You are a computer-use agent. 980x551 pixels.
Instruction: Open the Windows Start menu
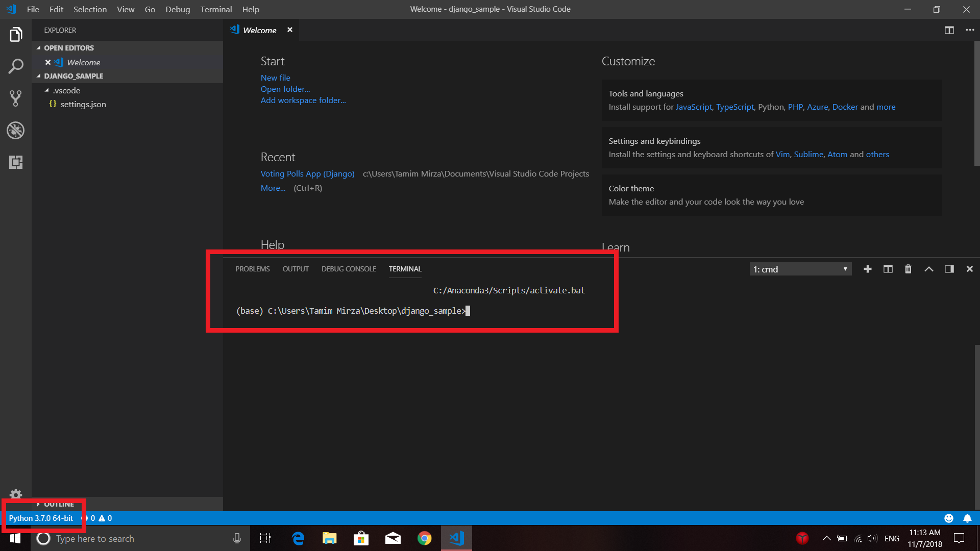tap(15, 538)
